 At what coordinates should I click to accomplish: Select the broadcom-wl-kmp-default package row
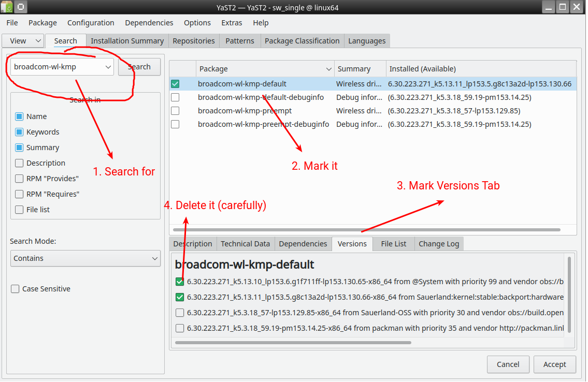(373, 84)
